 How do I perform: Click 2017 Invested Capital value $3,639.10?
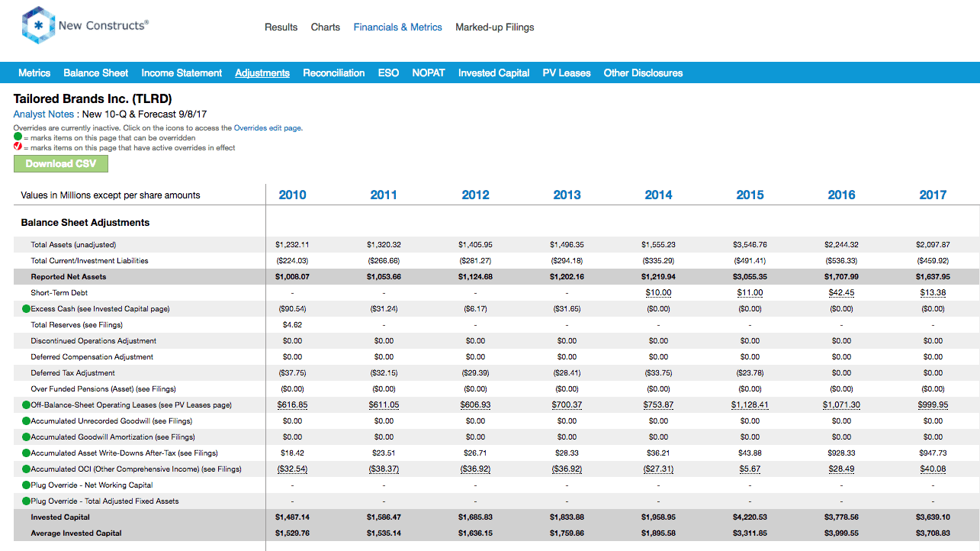(933, 517)
